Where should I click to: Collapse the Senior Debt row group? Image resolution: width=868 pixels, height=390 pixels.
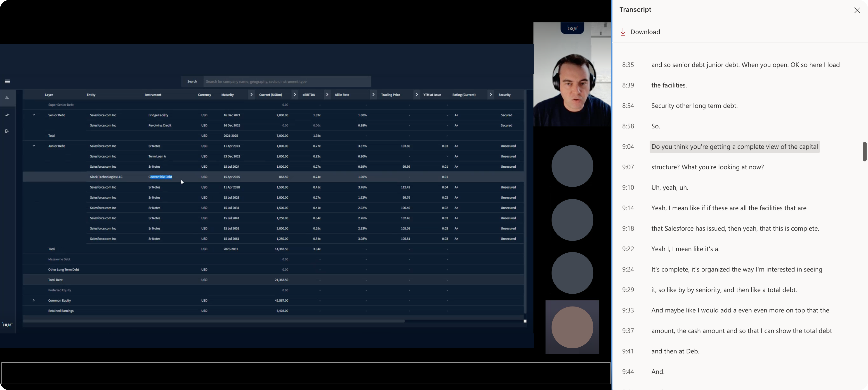(x=34, y=115)
